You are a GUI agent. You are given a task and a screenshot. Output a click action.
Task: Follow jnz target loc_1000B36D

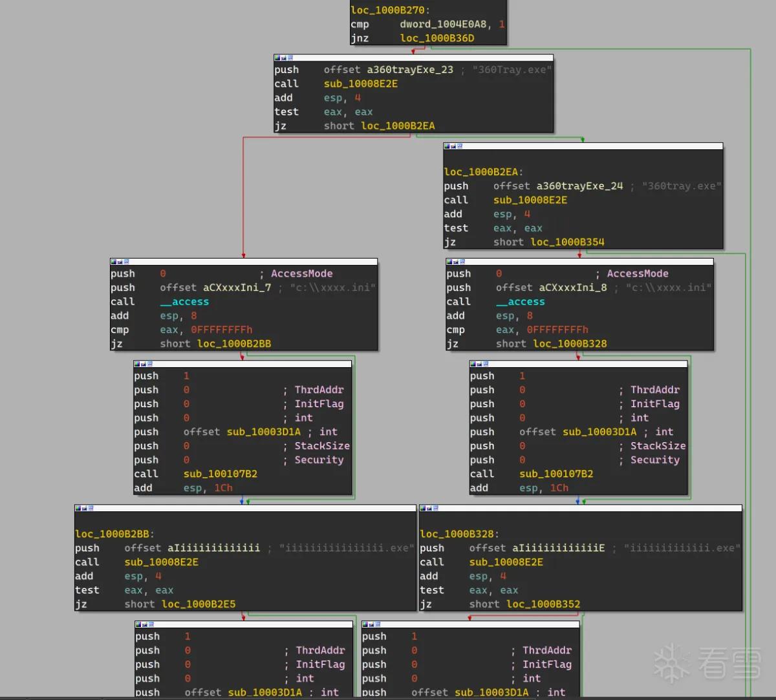tap(437, 38)
